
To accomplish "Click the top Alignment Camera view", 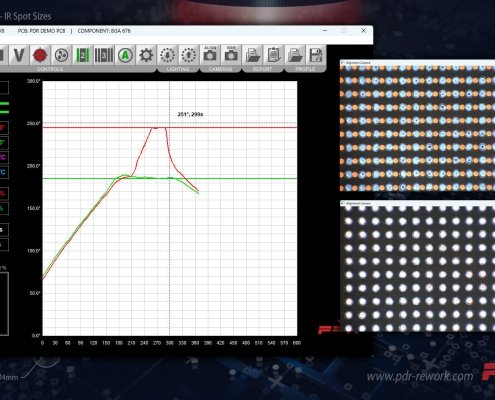I will click(x=417, y=128).
